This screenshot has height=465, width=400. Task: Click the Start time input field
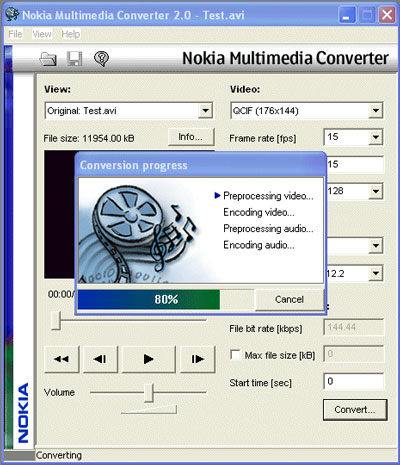tap(354, 381)
